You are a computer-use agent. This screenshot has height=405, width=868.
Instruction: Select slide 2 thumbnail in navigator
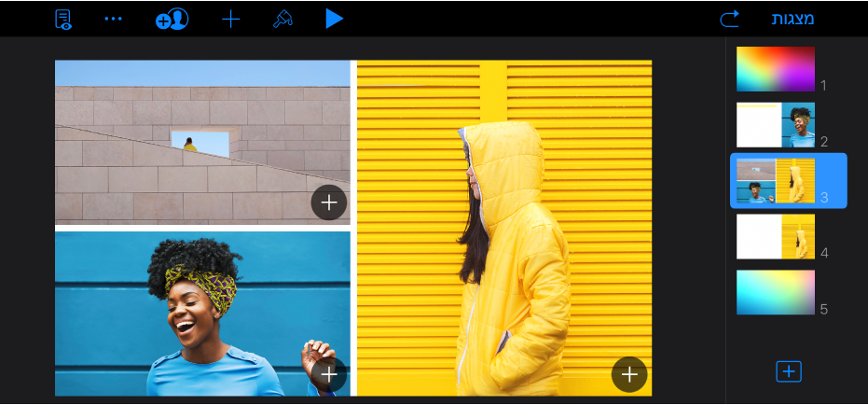pos(775,125)
